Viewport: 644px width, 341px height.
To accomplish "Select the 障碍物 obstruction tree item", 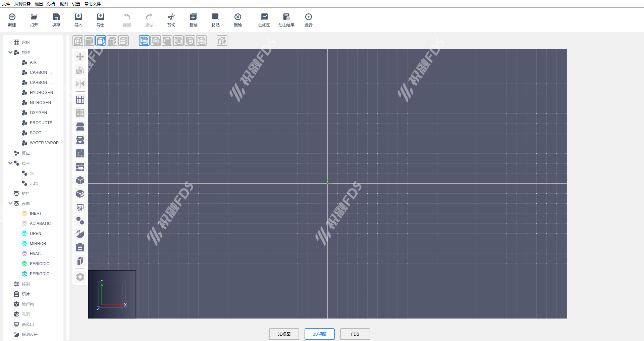I will [24, 304].
